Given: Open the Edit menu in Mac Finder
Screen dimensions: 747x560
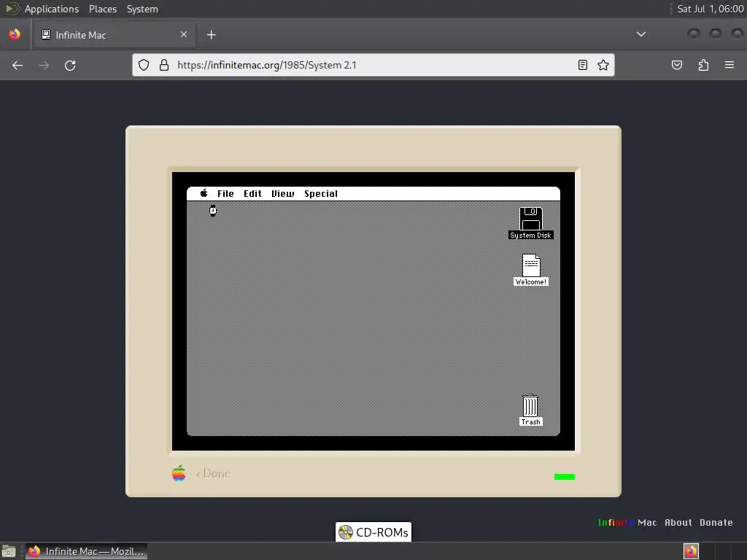Looking at the screenshot, I should coord(252,194).
